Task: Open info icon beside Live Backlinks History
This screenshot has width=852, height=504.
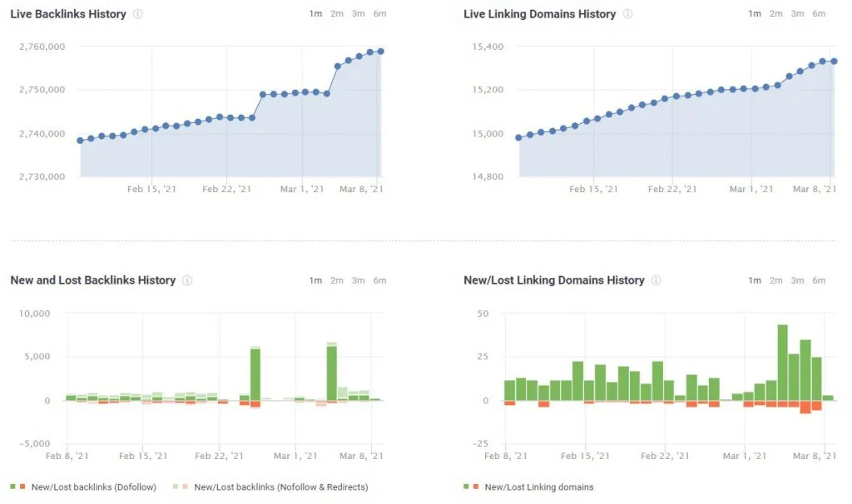Action: pos(138,14)
